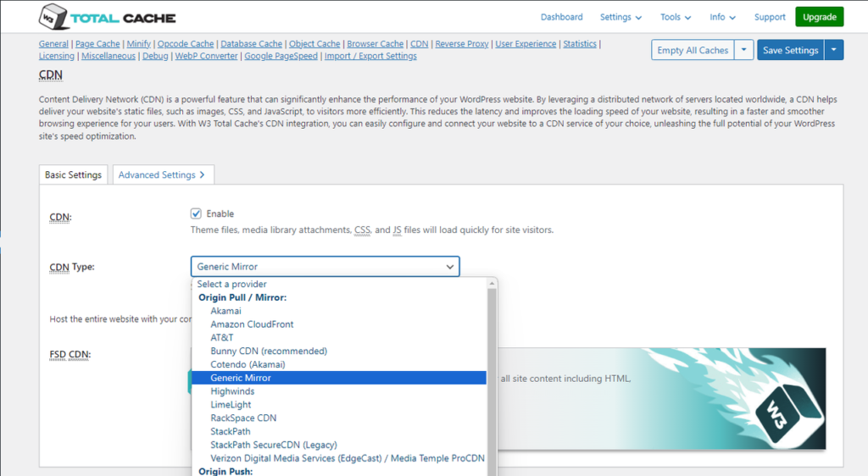Click the green Upgrade button

[819, 17]
